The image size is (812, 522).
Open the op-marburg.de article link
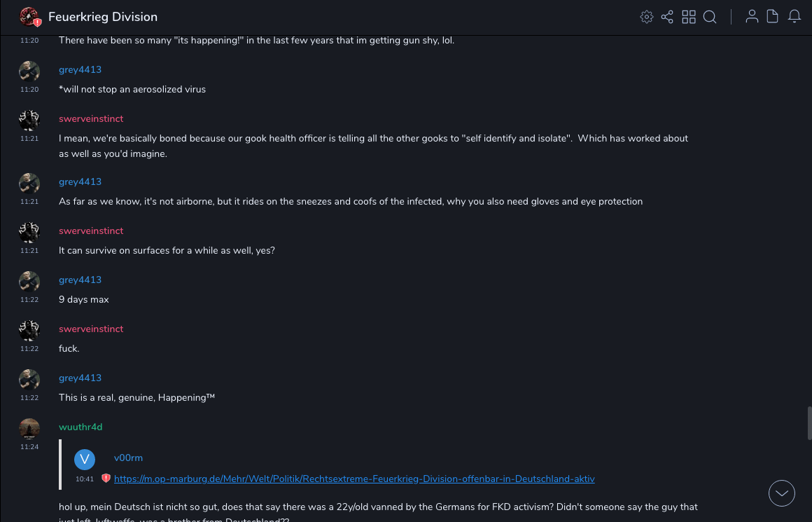pyautogui.click(x=354, y=479)
